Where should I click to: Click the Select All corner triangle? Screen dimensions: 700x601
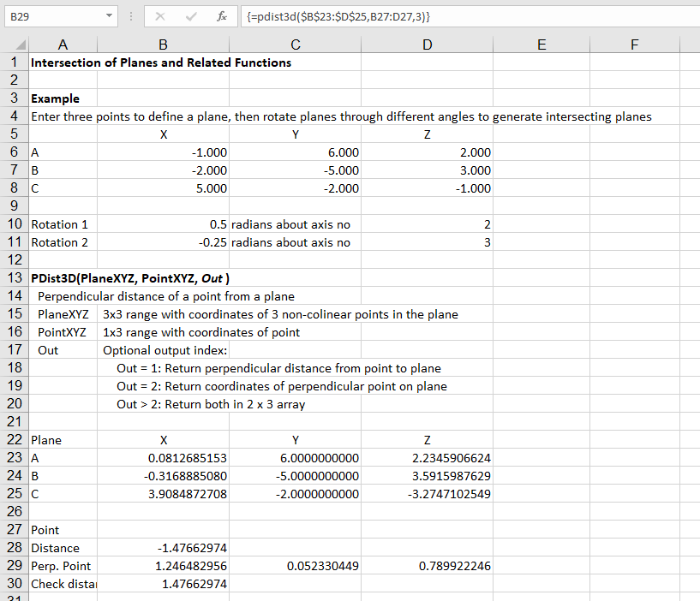click(21, 45)
